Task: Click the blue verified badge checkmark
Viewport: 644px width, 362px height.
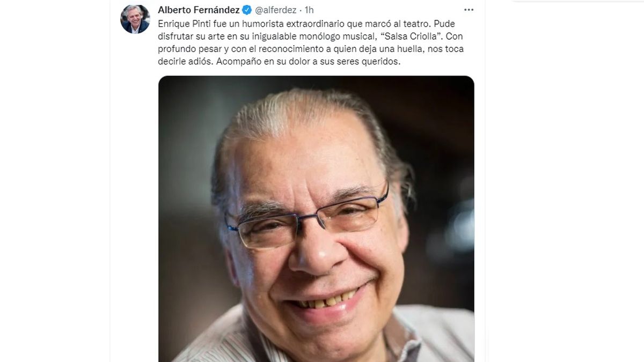Action: 247,10
